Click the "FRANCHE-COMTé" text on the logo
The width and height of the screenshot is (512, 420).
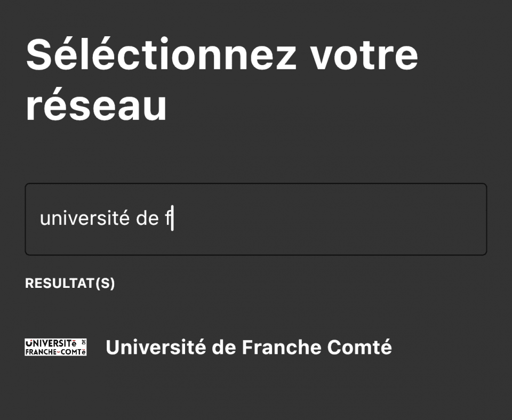(55, 352)
